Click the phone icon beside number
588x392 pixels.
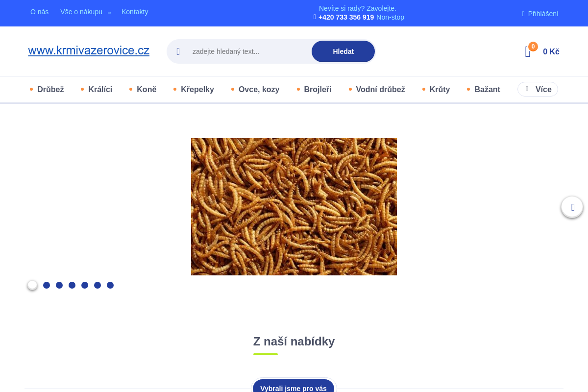315,17
